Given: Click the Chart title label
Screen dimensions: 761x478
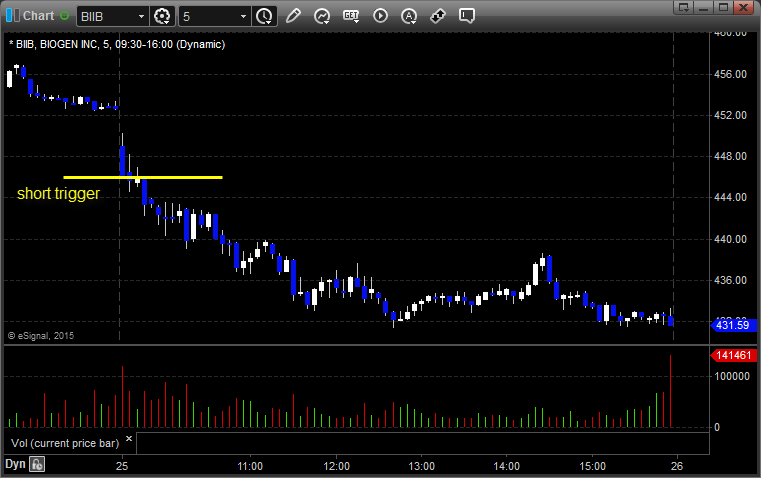Looking at the screenshot, I should 38,16.
